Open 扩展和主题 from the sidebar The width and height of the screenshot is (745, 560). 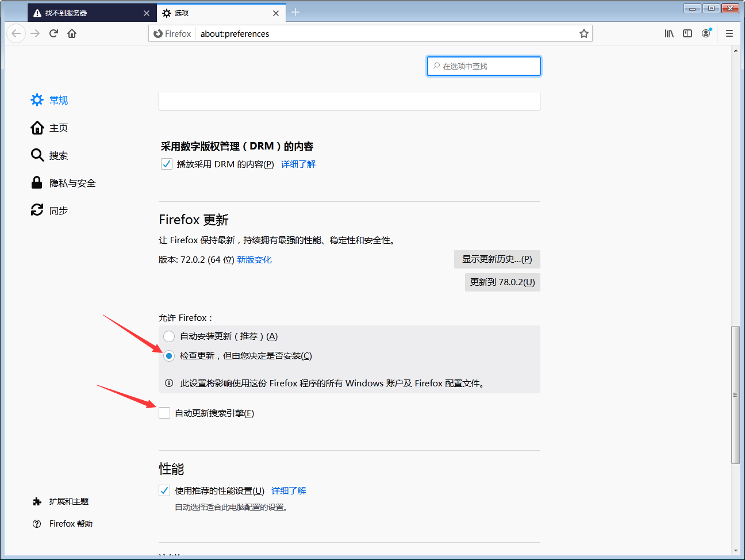[69, 501]
